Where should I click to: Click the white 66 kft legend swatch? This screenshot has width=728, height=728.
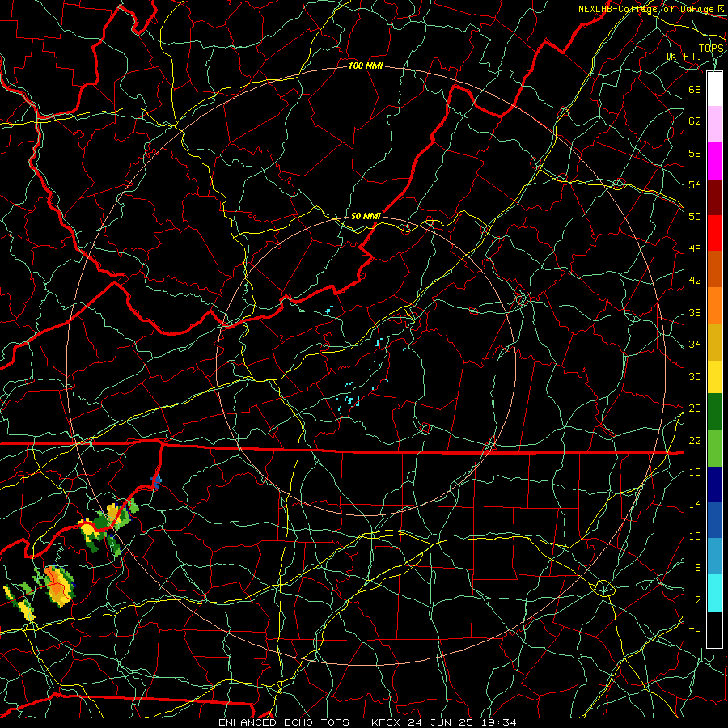[714, 89]
